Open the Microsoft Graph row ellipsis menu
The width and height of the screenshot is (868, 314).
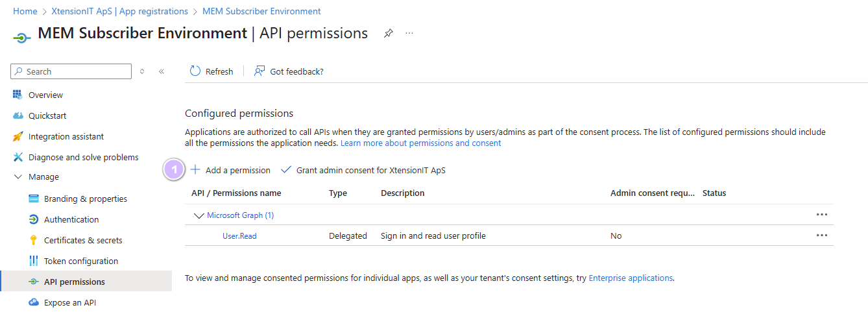point(821,215)
